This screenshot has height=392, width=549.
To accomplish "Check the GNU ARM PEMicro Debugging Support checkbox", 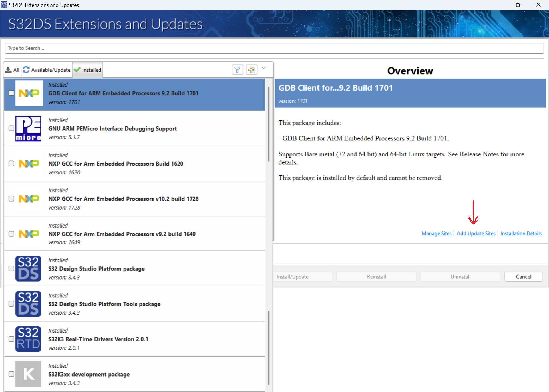I will coord(11,128).
